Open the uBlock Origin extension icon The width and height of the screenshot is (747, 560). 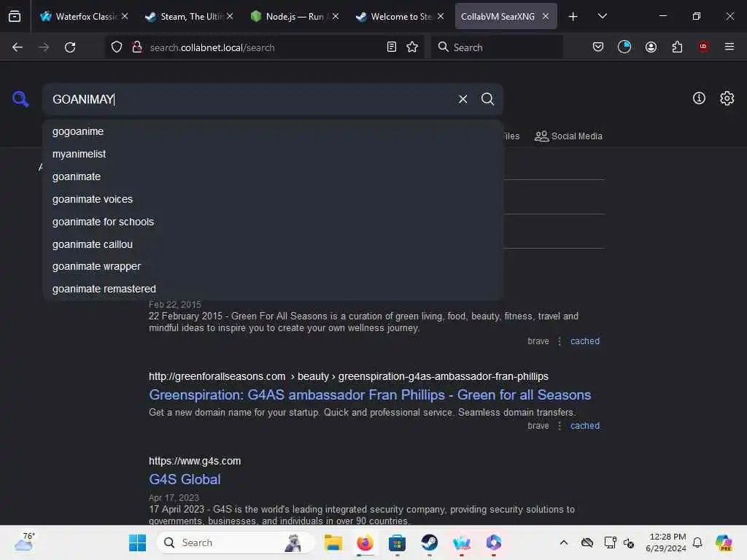click(703, 47)
